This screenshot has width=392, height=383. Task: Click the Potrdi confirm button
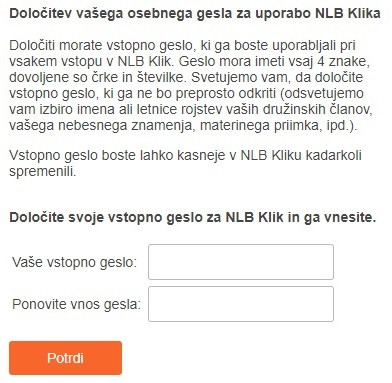pyautogui.click(x=65, y=358)
